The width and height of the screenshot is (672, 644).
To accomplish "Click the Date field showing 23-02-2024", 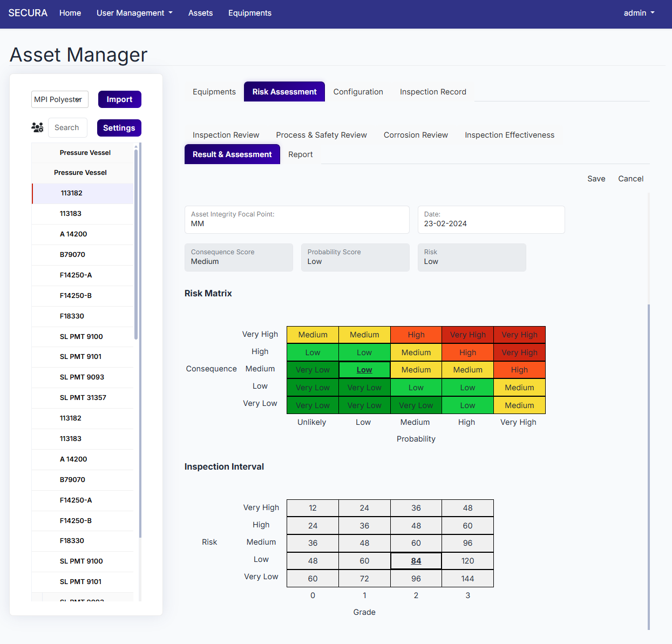I will point(491,220).
